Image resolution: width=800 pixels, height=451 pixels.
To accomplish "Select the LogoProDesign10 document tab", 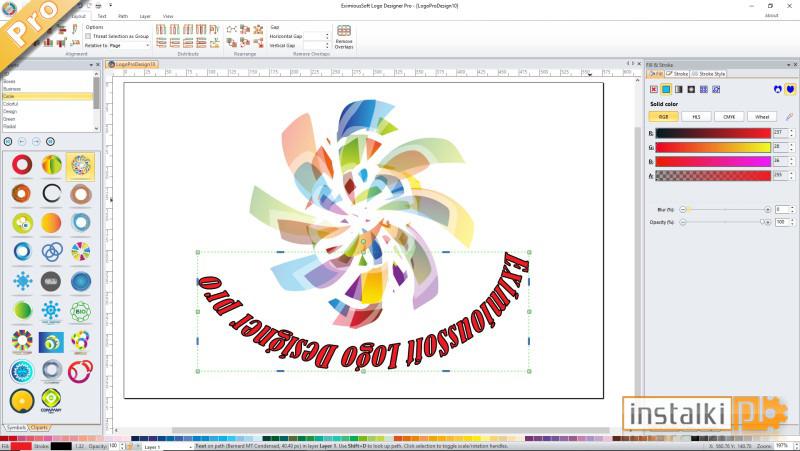I will coord(132,64).
